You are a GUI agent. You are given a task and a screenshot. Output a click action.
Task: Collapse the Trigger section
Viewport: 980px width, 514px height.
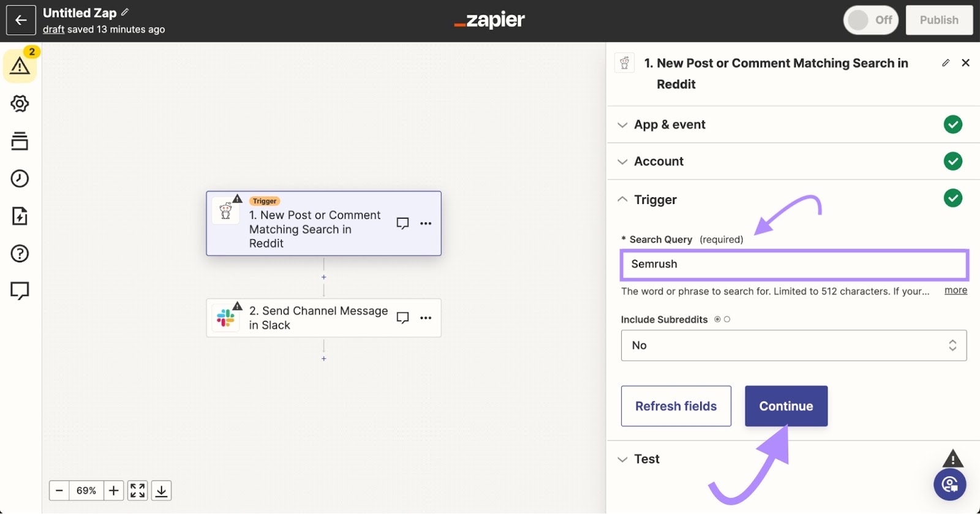[655, 200]
